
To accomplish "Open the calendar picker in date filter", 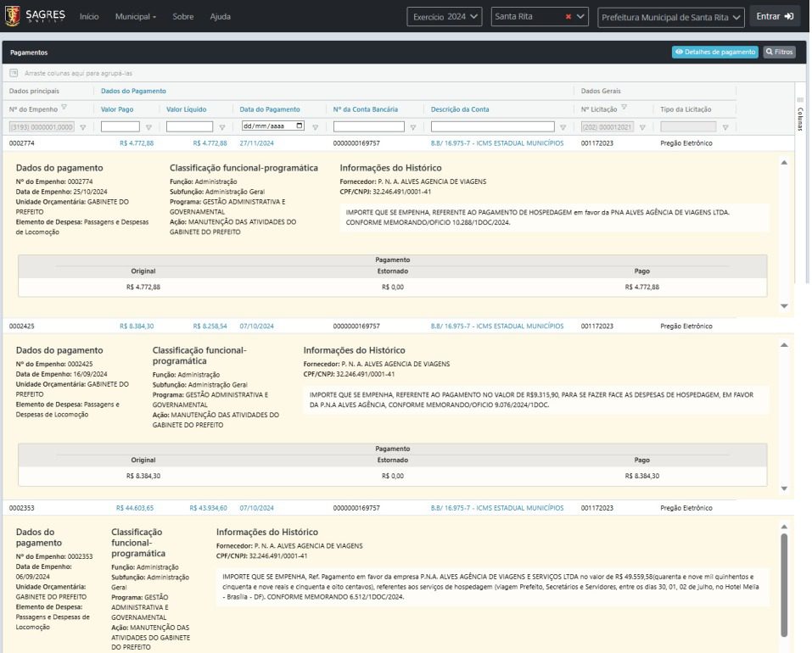I will tap(300, 126).
